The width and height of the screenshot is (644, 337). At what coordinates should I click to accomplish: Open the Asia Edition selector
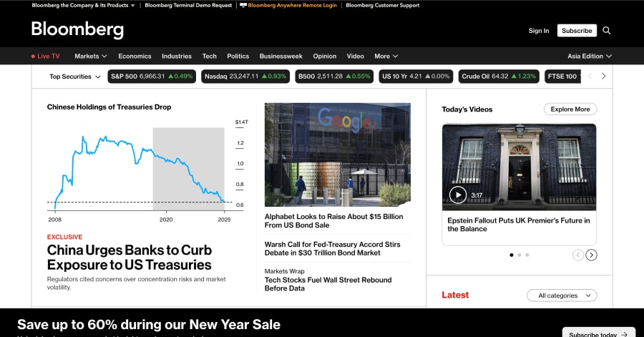(590, 57)
